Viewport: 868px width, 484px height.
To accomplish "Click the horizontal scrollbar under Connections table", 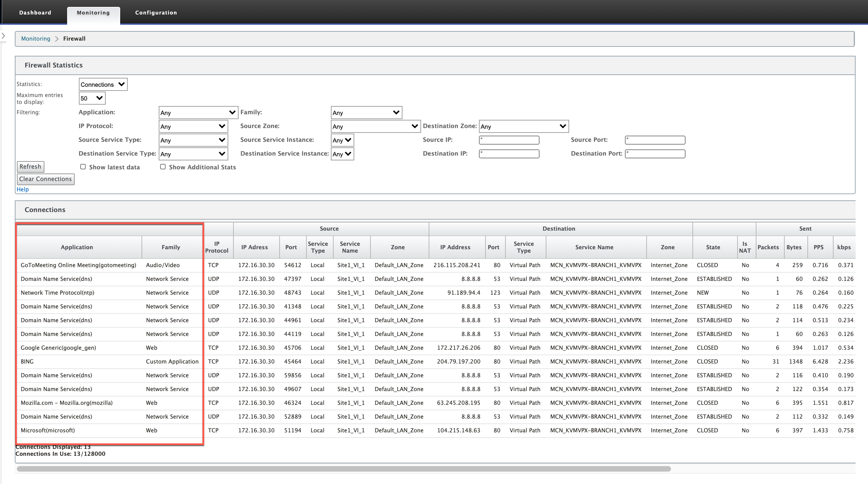I will tap(344, 469).
